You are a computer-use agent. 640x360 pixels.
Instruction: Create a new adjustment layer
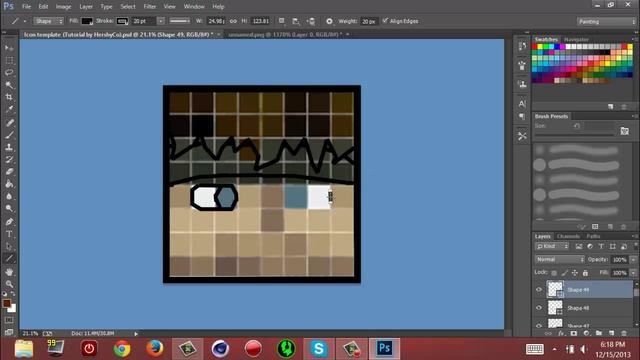[x=587, y=333]
